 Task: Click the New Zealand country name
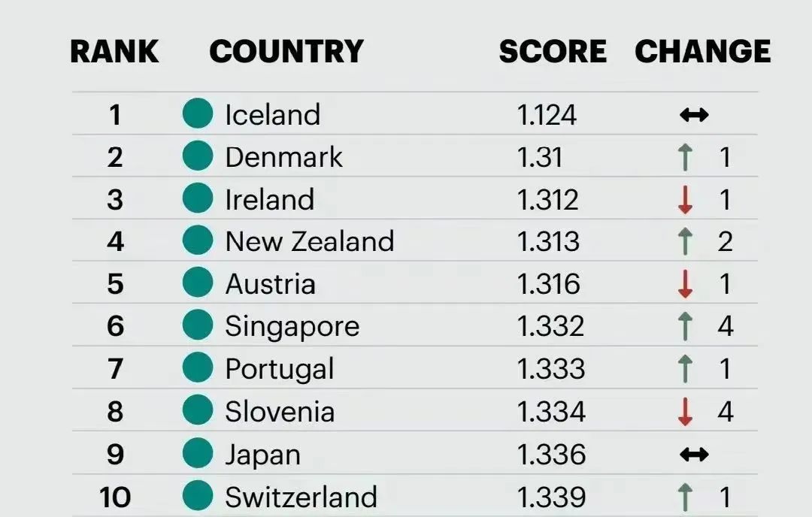pyautogui.click(x=310, y=241)
